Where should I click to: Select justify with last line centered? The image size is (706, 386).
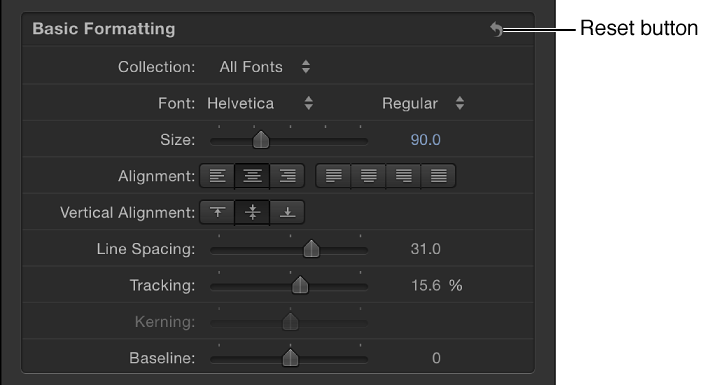(368, 176)
